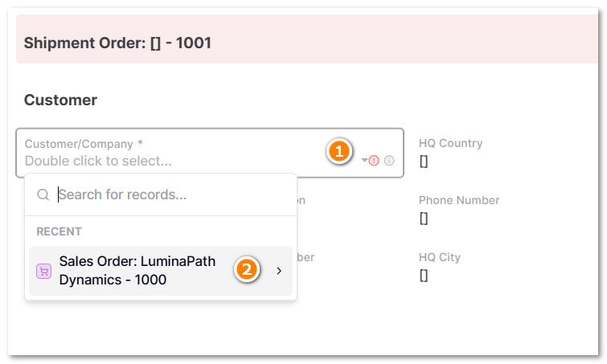Click the RECENT section label
This screenshot has width=607, height=364.
pyautogui.click(x=59, y=231)
